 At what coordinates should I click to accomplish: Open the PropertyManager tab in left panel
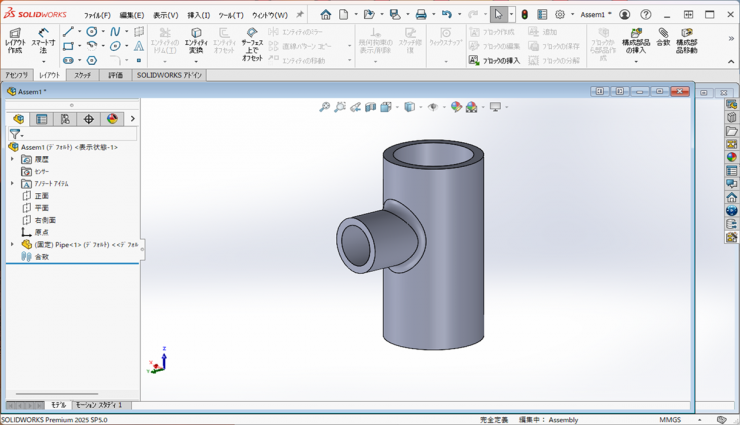(x=42, y=119)
